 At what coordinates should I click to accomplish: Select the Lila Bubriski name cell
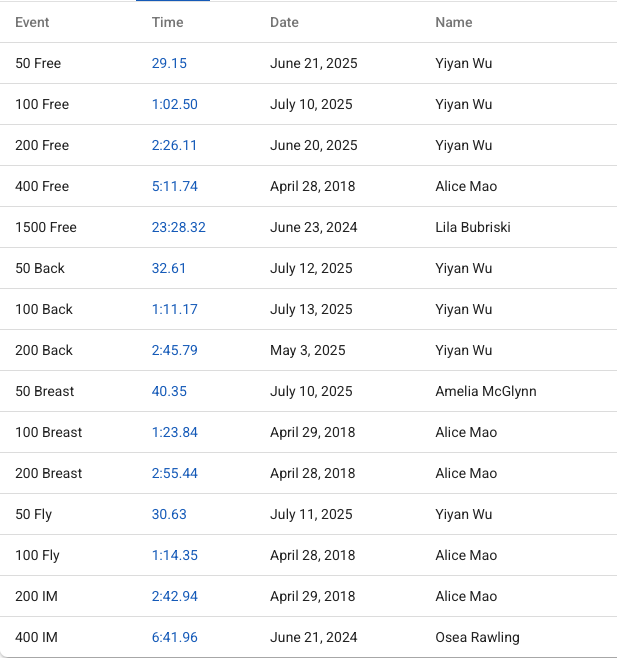click(473, 227)
